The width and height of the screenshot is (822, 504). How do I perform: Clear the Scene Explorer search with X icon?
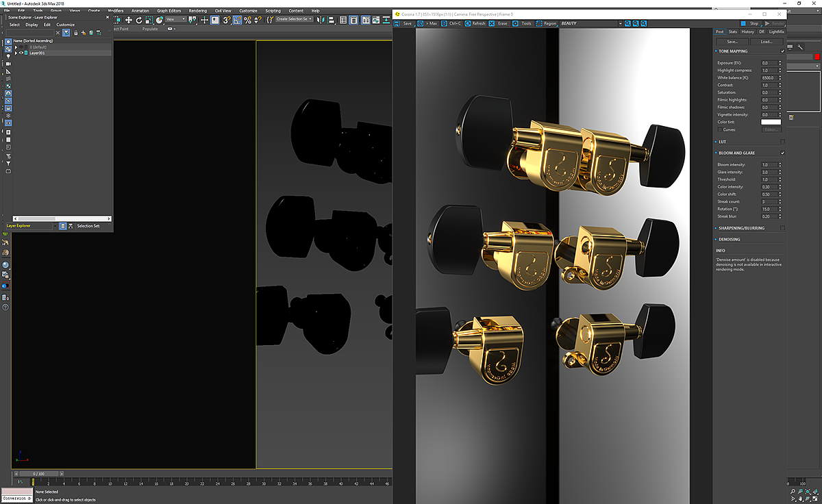[58, 32]
